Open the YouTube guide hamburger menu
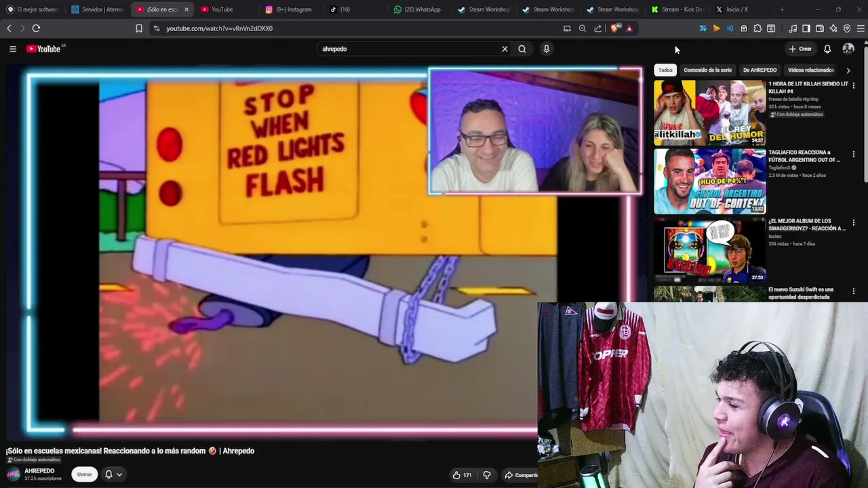This screenshot has width=868, height=488. tap(13, 49)
